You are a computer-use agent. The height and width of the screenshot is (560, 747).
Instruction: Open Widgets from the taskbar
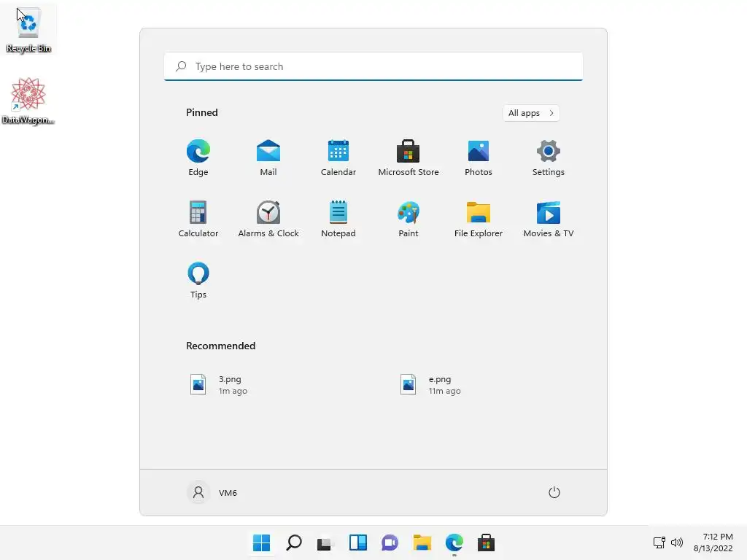(357, 542)
